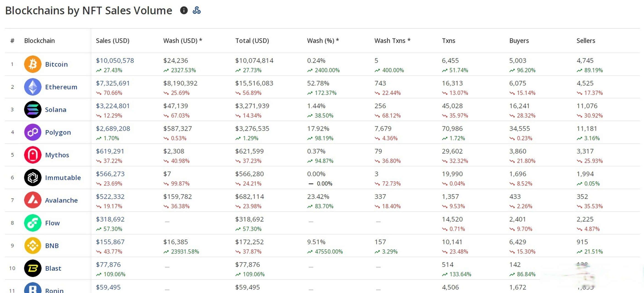Viewport: 644px width, 293px height.
Task: Select Bitcoin wash amount $24,236
Action: coord(176,60)
